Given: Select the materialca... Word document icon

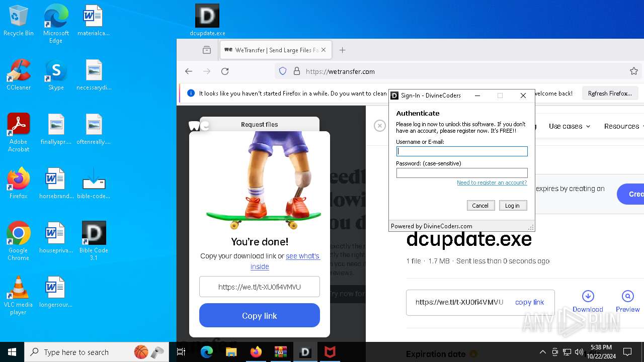Looking at the screenshot, I should tap(94, 21).
